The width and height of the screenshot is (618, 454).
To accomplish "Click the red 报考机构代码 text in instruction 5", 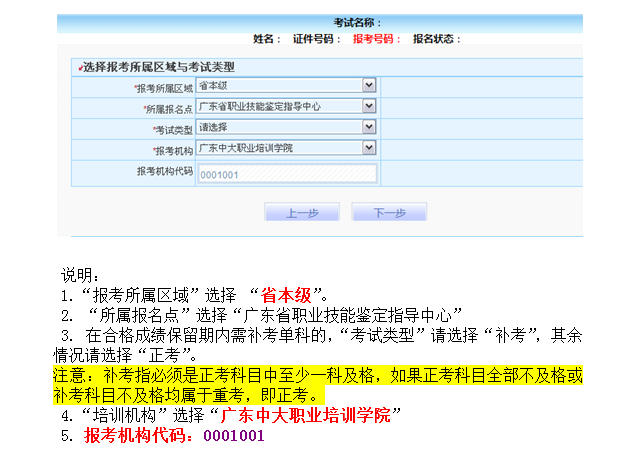I will tap(139, 435).
